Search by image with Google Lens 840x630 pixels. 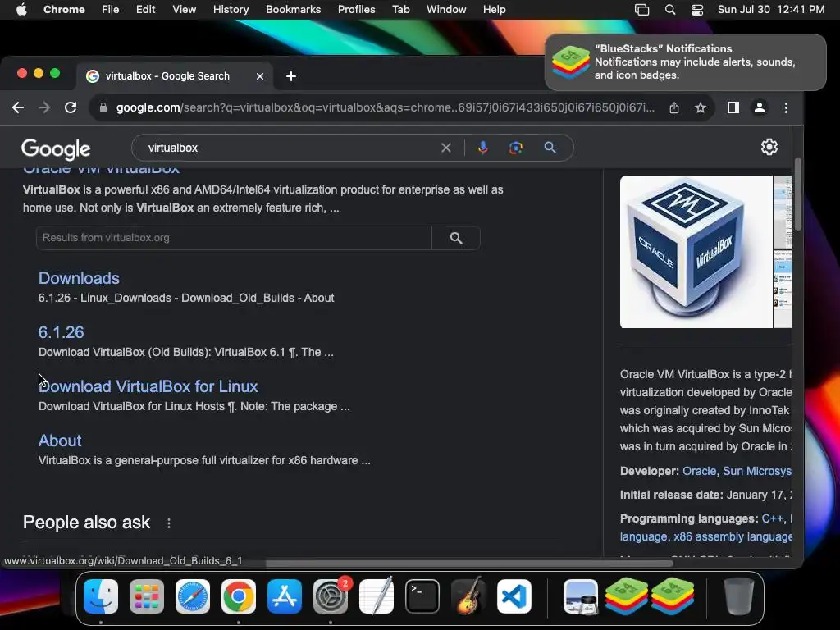(515, 148)
